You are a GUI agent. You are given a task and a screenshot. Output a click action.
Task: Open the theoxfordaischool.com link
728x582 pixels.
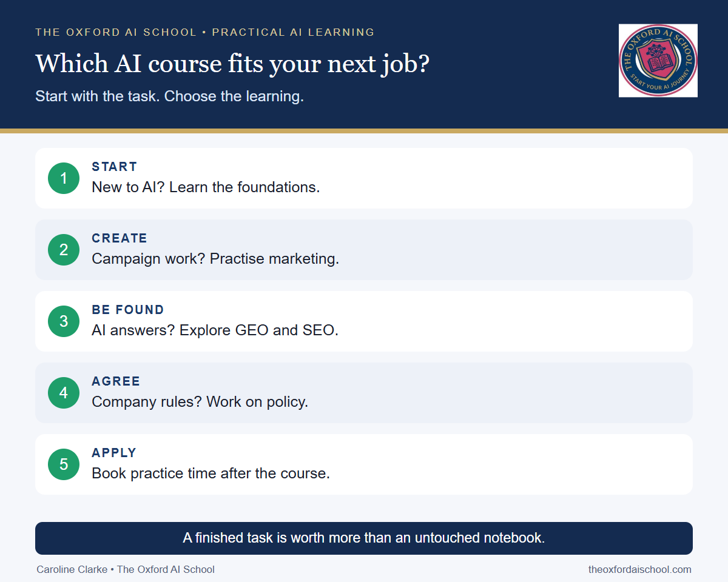click(x=640, y=569)
